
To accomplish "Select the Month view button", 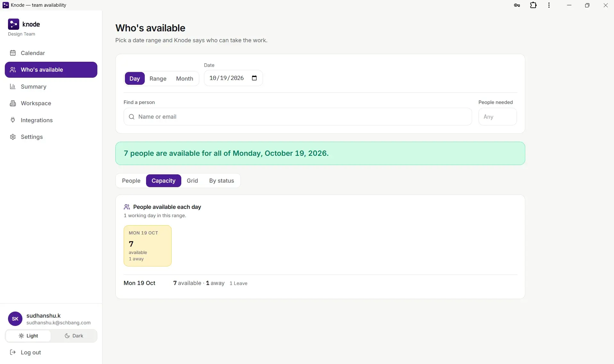I will 184,79.
